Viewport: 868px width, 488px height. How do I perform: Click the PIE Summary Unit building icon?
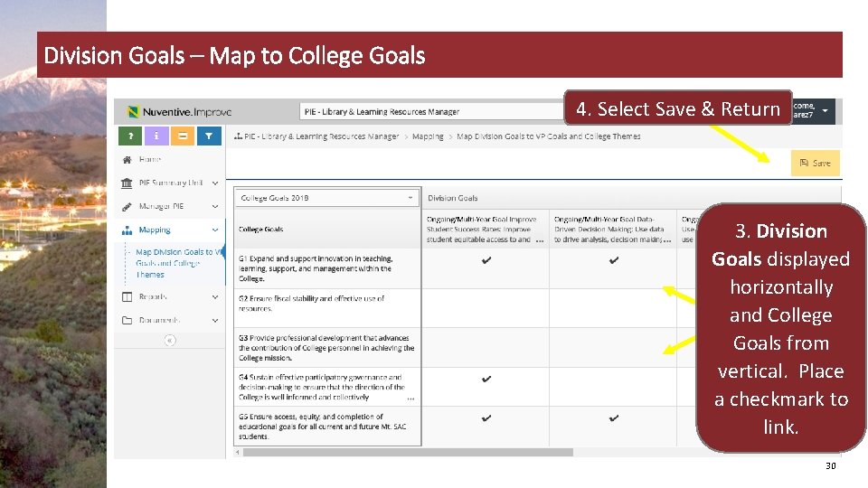(x=127, y=183)
